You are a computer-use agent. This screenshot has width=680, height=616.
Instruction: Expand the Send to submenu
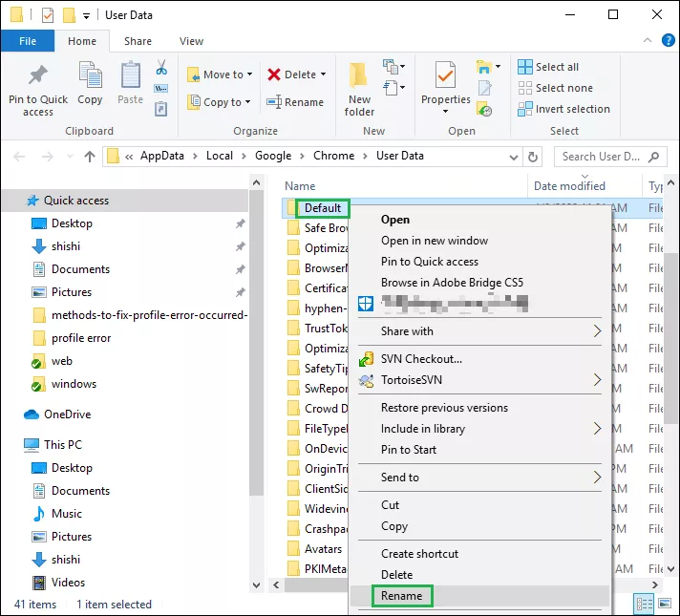pos(479,478)
